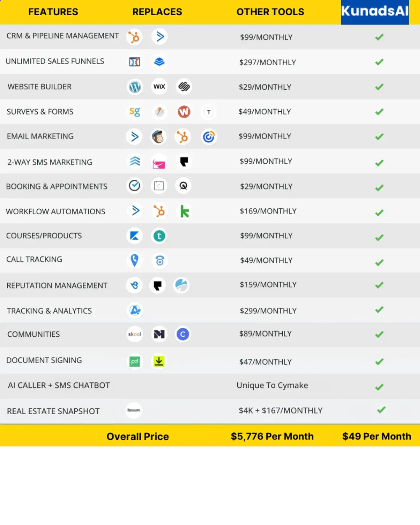
Task: Click the Skool logo in Communities row
Action: pos(135,334)
